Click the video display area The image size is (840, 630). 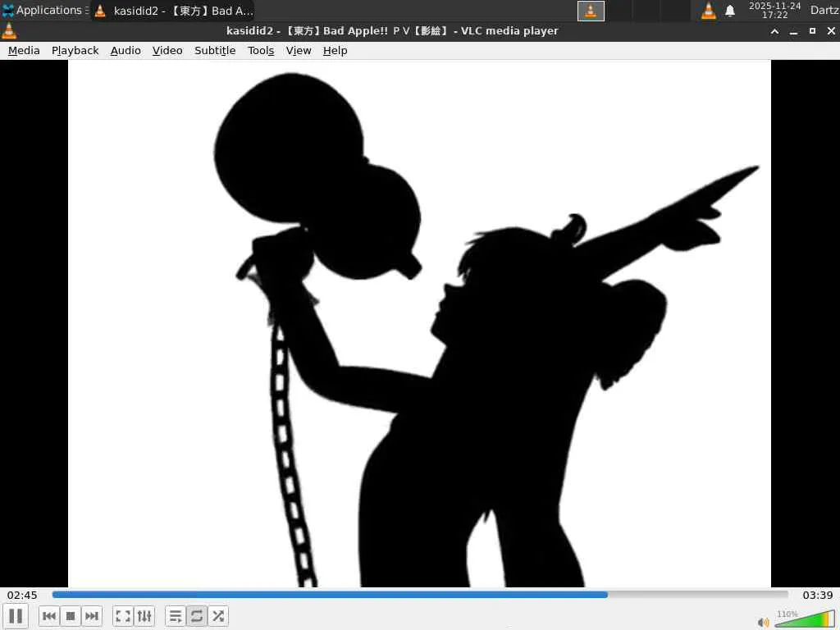click(x=419, y=323)
